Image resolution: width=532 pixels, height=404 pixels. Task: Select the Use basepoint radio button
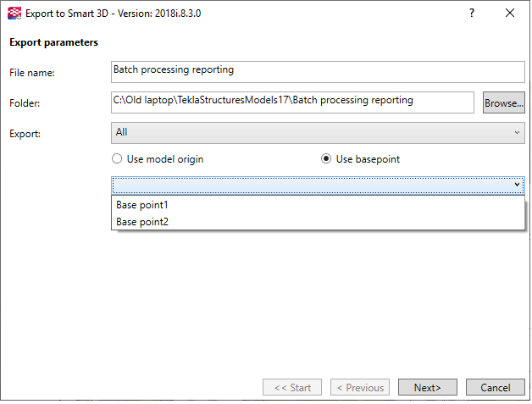pyautogui.click(x=326, y=158)
